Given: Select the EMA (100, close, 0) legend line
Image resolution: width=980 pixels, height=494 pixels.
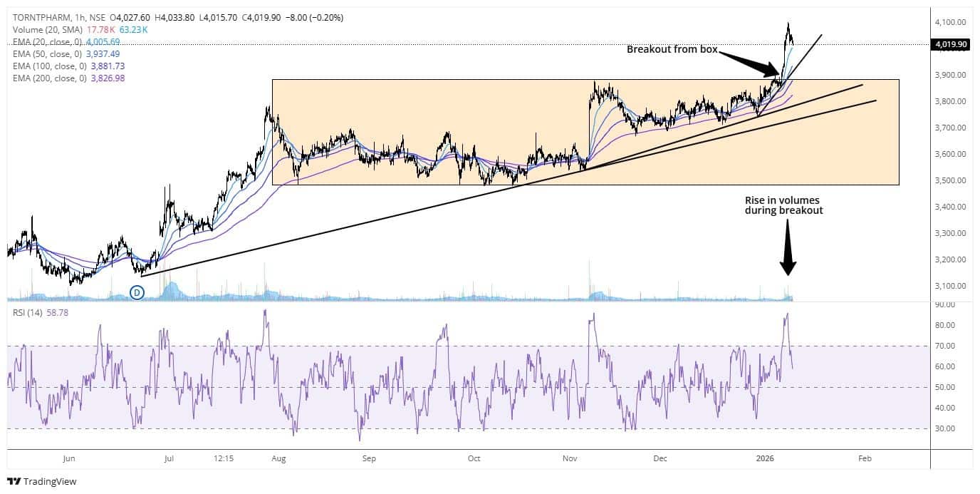Looking at the screenshot, I should [x=51, y=66].
